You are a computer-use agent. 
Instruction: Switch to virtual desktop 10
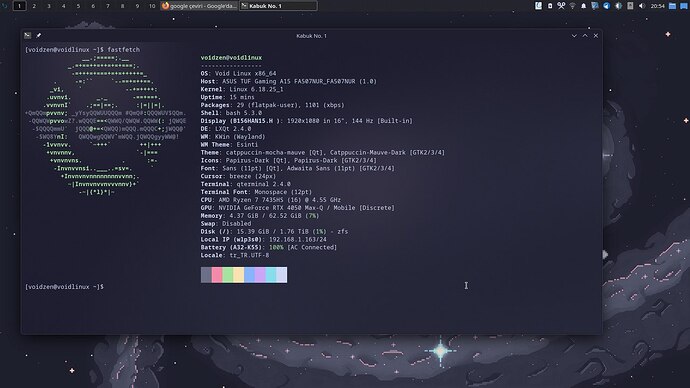152,6
